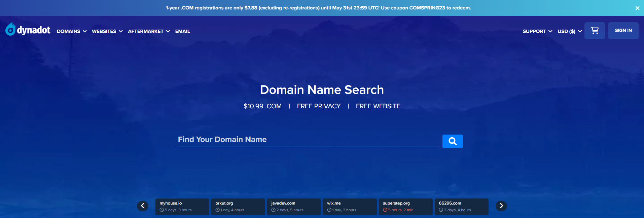Open the Aftermarket dropdown menu
Screen dimensions: 644x218
coord(149,31)
